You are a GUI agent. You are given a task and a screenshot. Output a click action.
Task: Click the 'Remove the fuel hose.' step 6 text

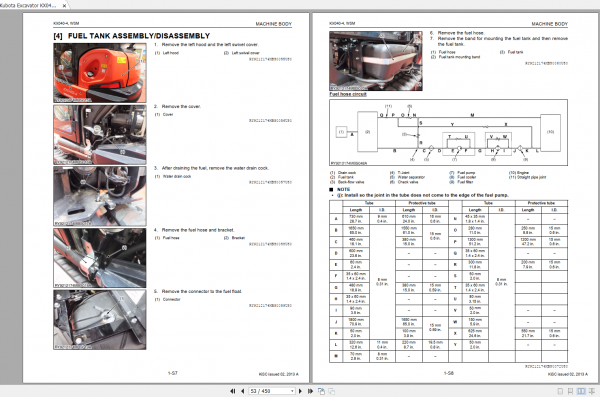[461, 33]
